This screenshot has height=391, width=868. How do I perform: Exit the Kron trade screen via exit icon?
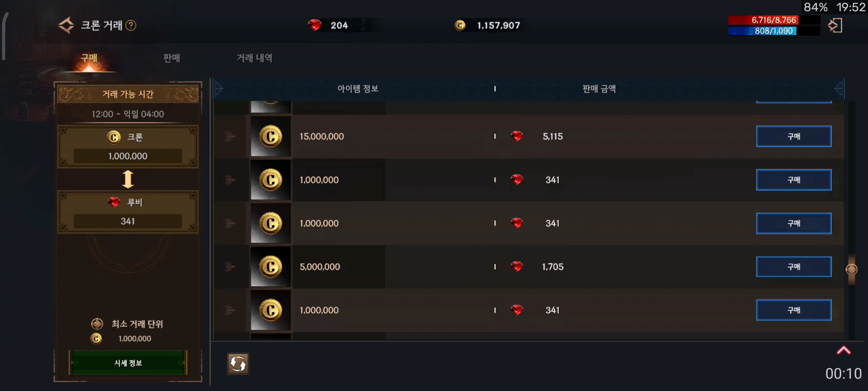[x=835, y=25]
